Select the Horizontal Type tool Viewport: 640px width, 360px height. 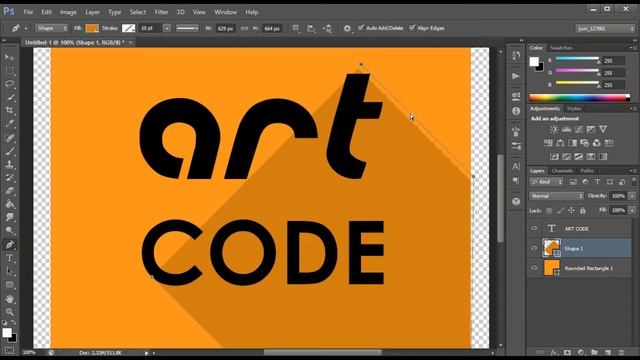9,258
